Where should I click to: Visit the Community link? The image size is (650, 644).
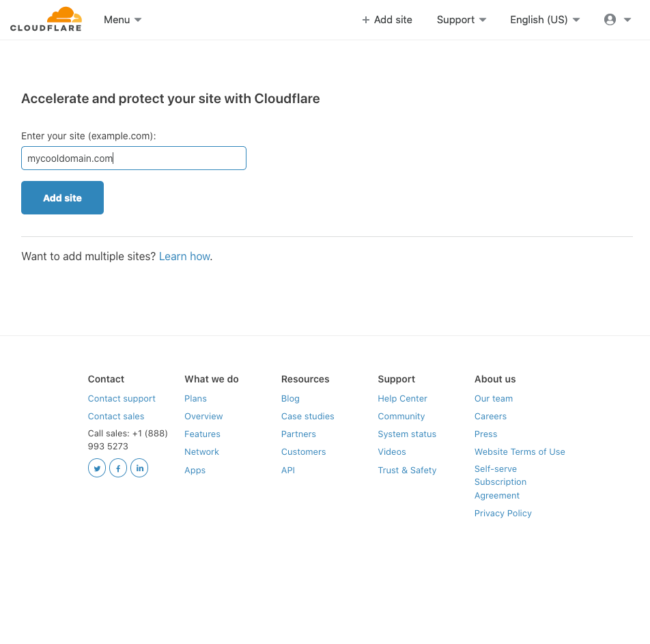tap(401, 417)
